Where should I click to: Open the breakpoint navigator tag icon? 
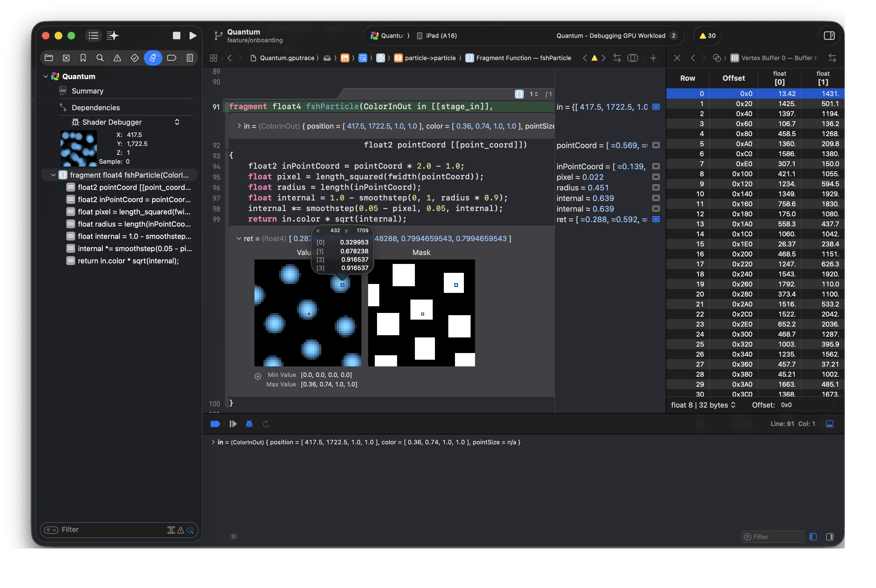coord(172,58)
